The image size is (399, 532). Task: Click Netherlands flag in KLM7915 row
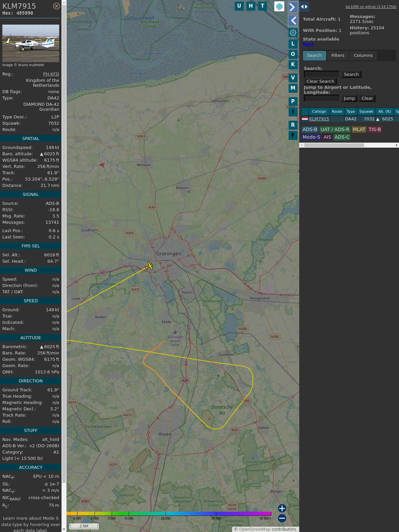[x=305, y=119]
